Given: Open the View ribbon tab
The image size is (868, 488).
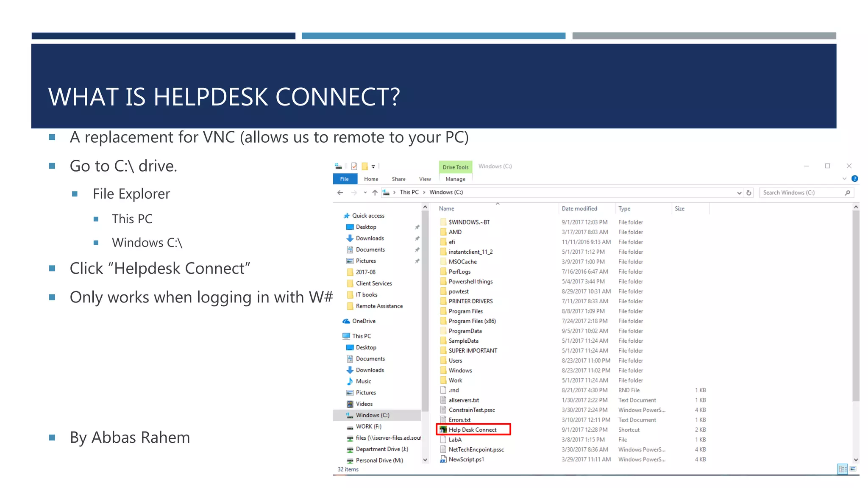Looking at the screenshot, I should click(x=425, y=179).
